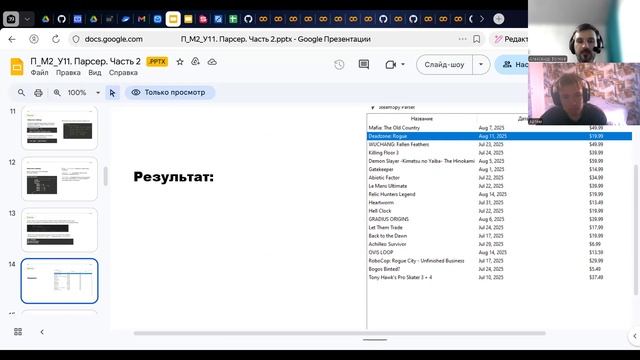640x360 pixels.
Task: Click the Deadzone: Rogue row
Action: (x=499, y=136)
